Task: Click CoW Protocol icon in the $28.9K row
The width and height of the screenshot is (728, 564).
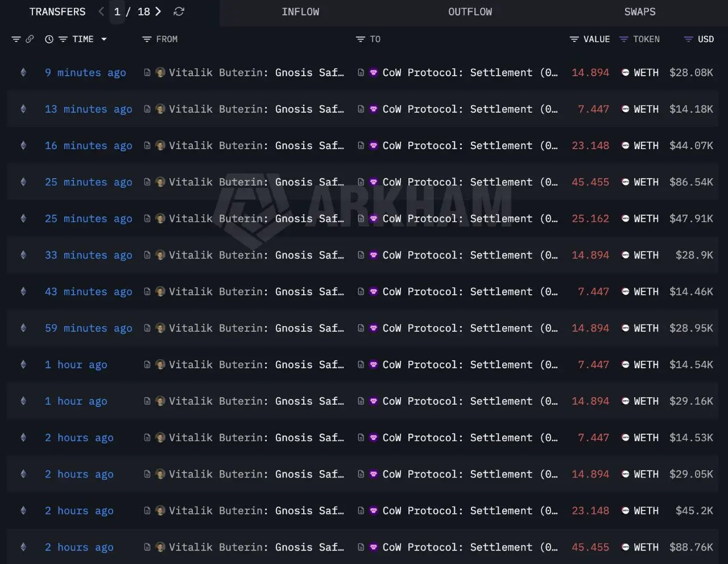Action: (374, 255)
